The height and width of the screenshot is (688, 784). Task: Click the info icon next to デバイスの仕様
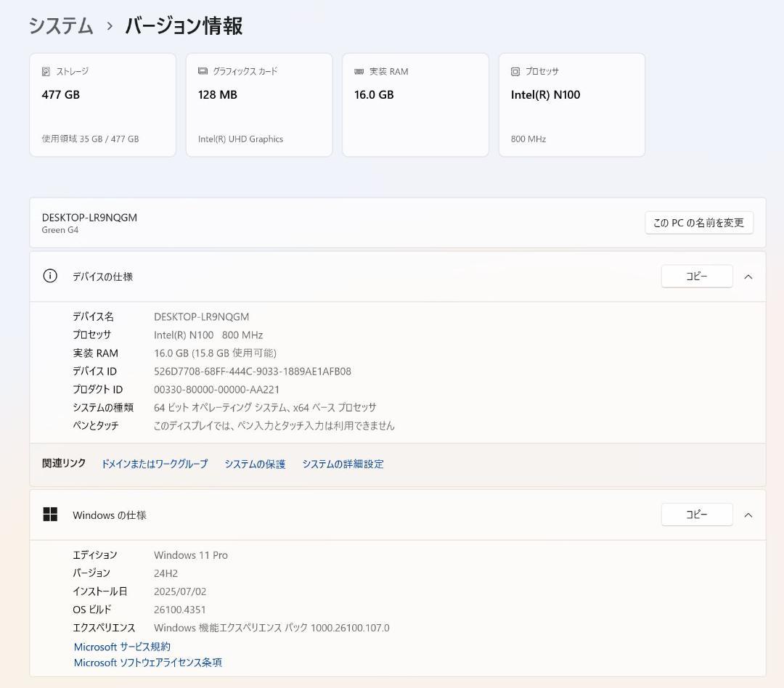tap(49, 277)
